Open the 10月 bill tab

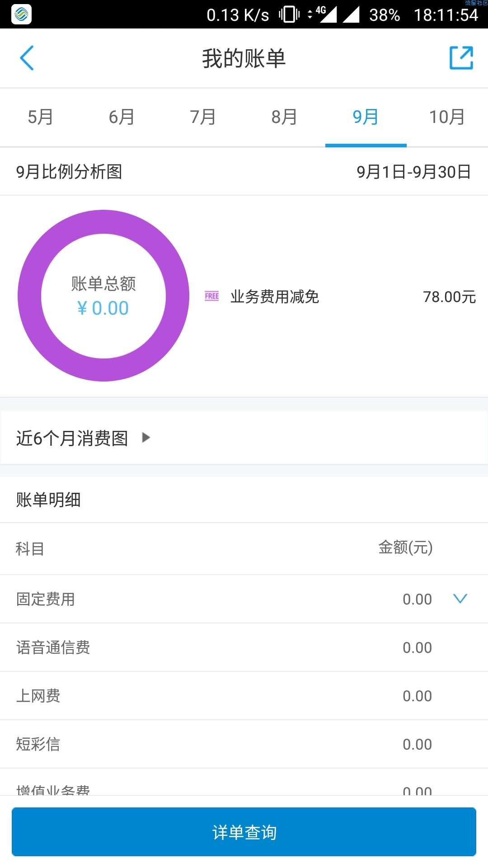pyautogui.click(x=447, y=117)
